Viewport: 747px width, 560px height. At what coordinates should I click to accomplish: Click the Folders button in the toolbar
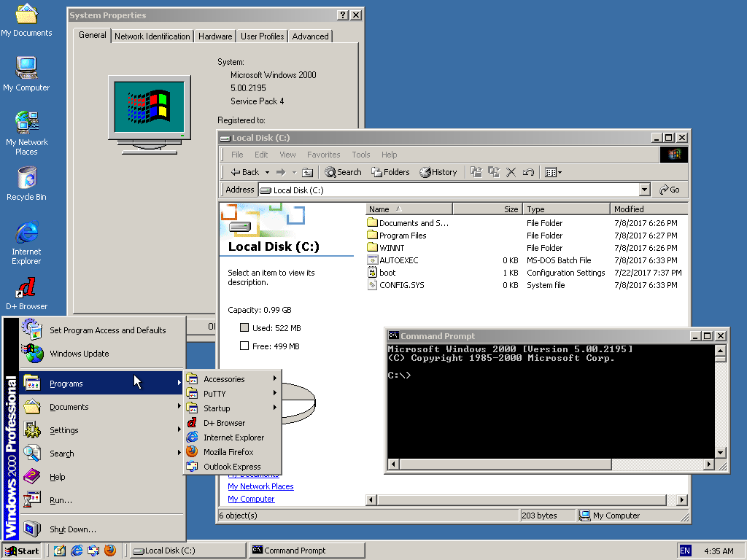(x=390, y=172)
